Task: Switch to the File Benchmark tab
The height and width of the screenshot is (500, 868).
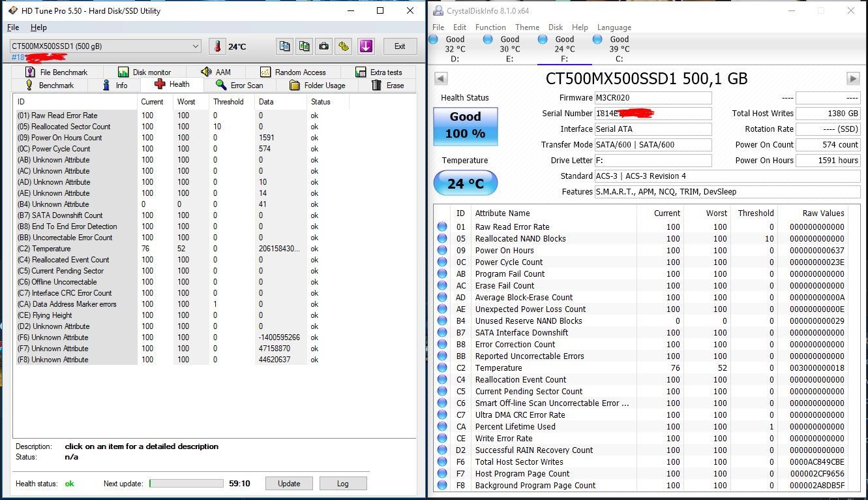Action: (57, 72)
